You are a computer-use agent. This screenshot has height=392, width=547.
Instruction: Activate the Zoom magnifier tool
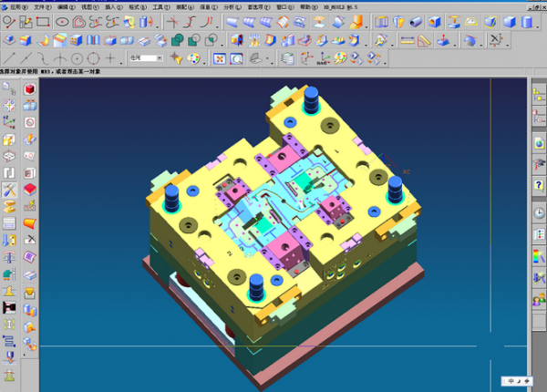point(236,58)
